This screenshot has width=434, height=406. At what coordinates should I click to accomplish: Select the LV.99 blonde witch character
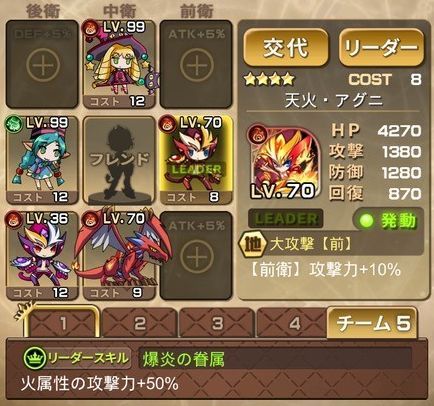(x=119, y=64)
